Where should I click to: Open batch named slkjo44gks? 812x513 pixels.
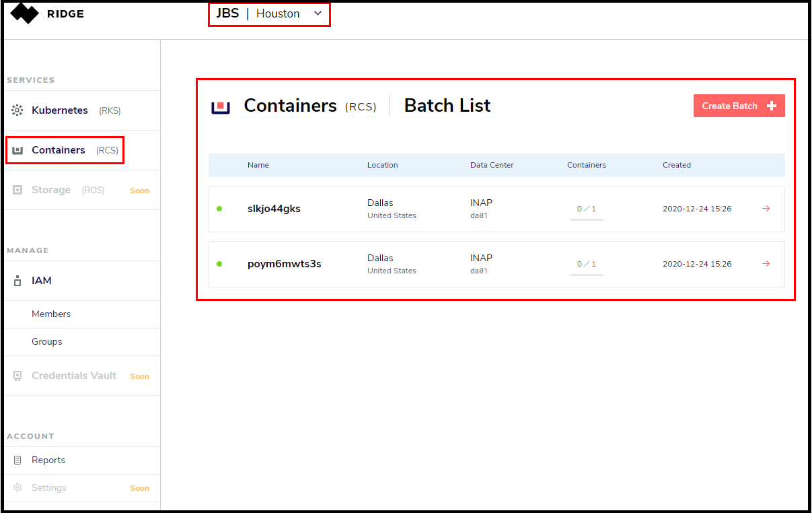click(x=274, y=209)
